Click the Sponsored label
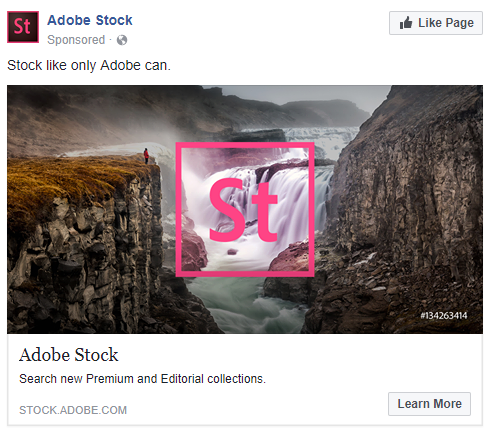The image size is (489, 433). tap(76, 40)
